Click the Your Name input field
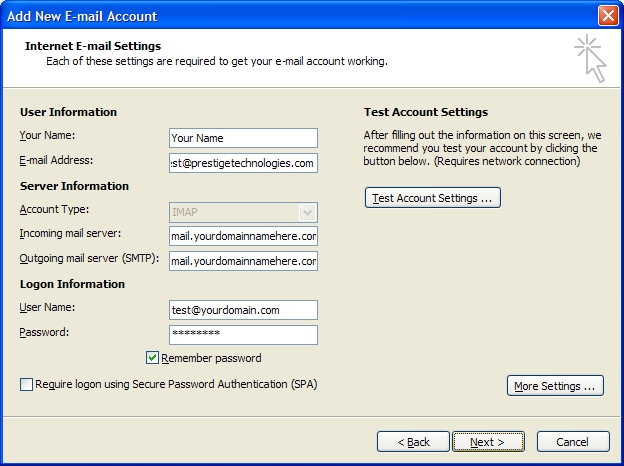This screenshot has width=624, height=466. click(243, 138)
